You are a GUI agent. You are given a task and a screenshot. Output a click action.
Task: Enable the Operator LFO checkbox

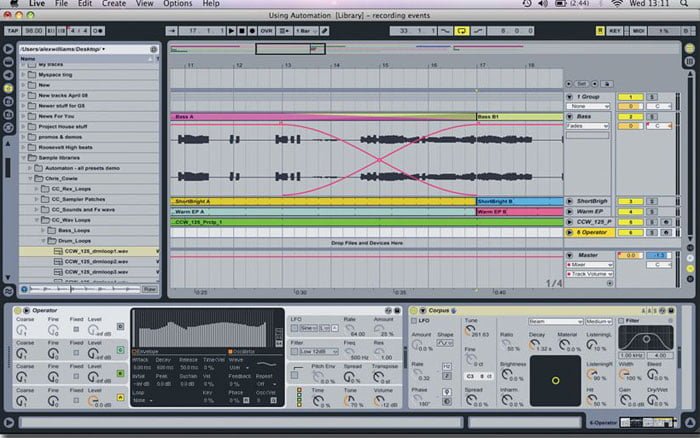(x=294, y=328)
